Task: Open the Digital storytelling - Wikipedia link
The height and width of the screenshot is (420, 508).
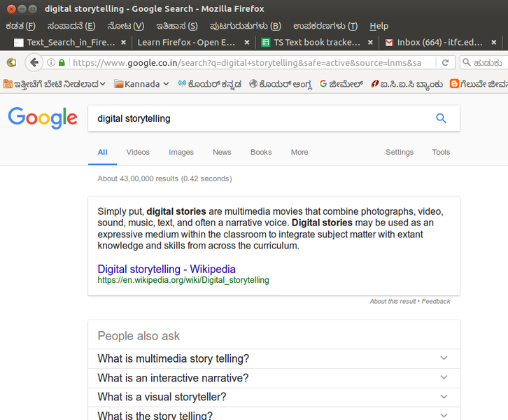Action: click(167, 269)
